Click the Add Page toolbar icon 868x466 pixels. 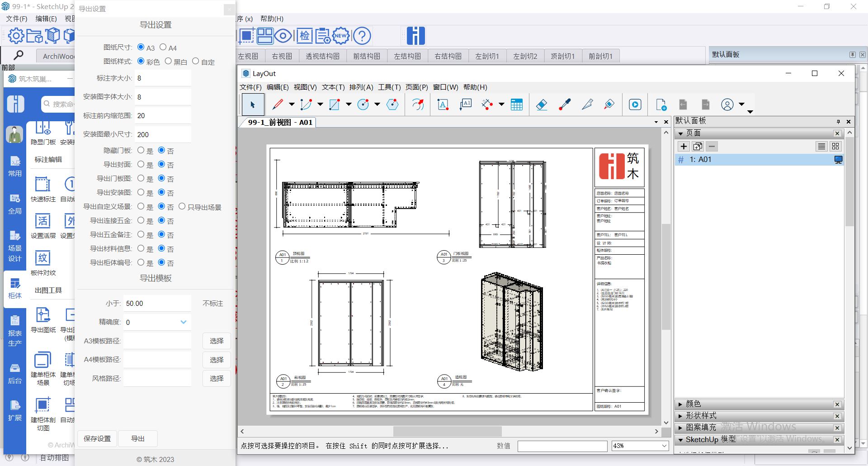[x=660, y=105]
